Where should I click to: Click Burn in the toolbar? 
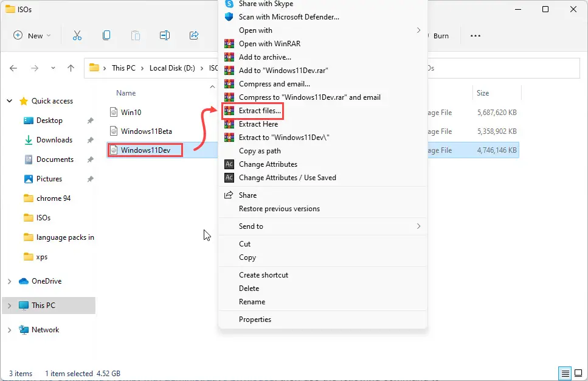point(441,36)
